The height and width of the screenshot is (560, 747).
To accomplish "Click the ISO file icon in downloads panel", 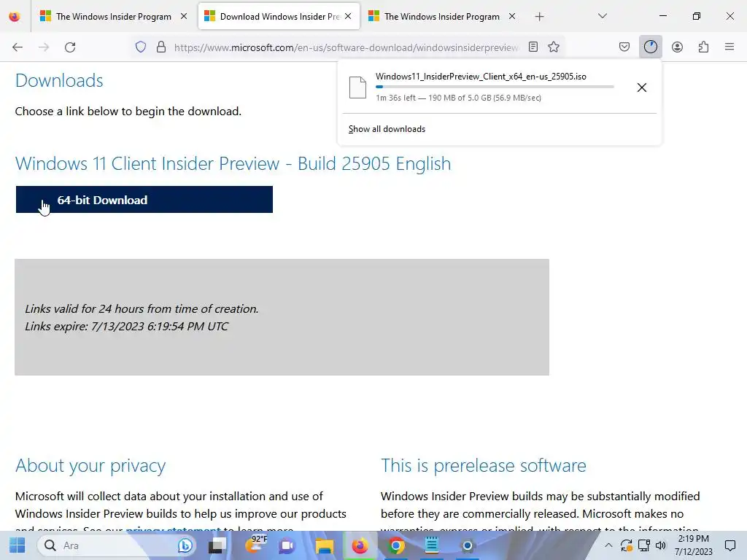I will pyautogui.click(x=357, y=87).
